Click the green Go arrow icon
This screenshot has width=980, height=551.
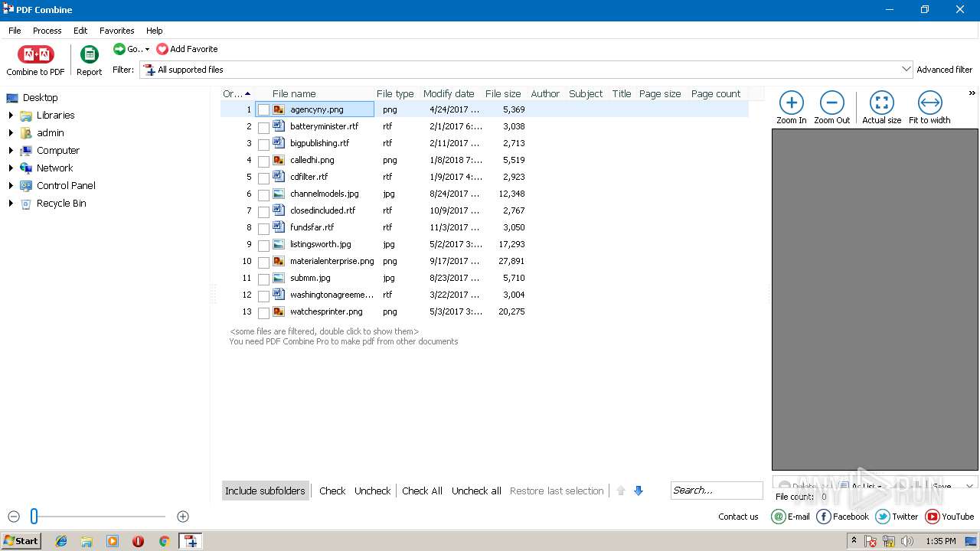click(119, 49)
